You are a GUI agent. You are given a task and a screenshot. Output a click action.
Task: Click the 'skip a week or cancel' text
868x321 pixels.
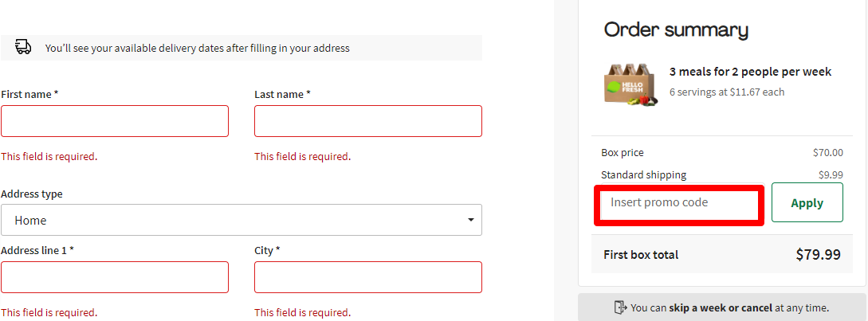tap(720, 307)
